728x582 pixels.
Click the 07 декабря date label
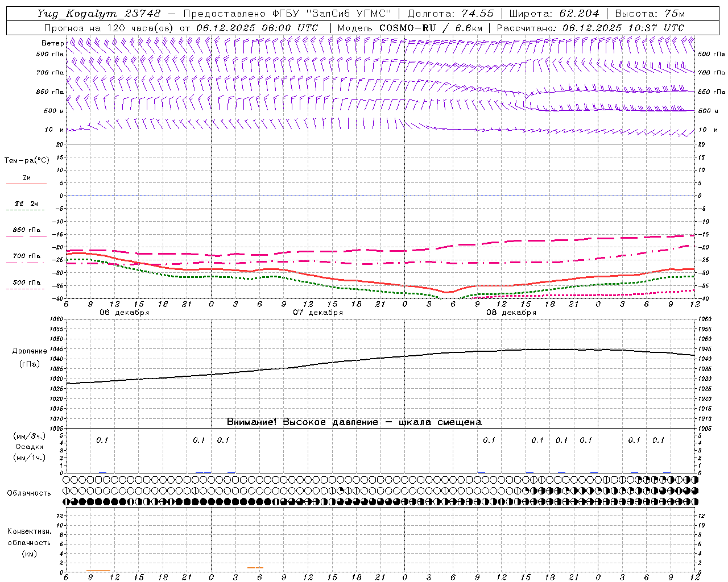pos(318,313)
